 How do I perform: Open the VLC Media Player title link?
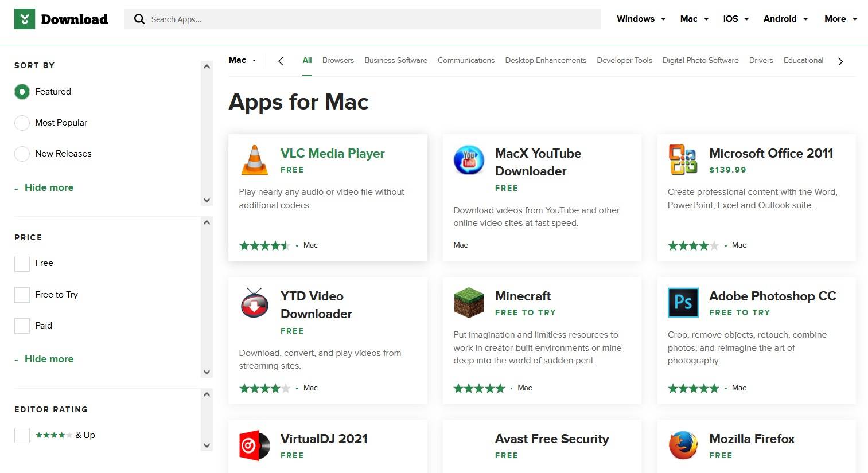(333, 153)
